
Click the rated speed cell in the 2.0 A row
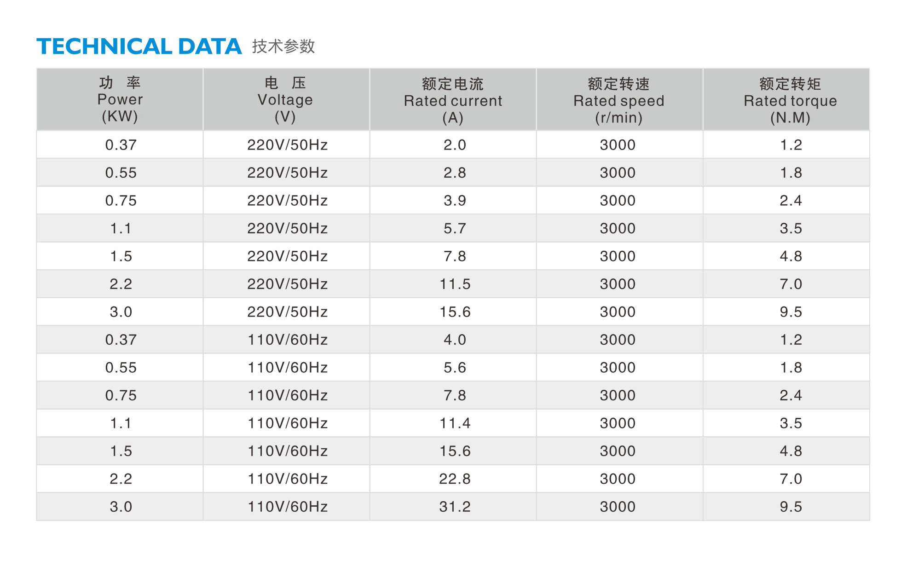(x=619, y=145)
